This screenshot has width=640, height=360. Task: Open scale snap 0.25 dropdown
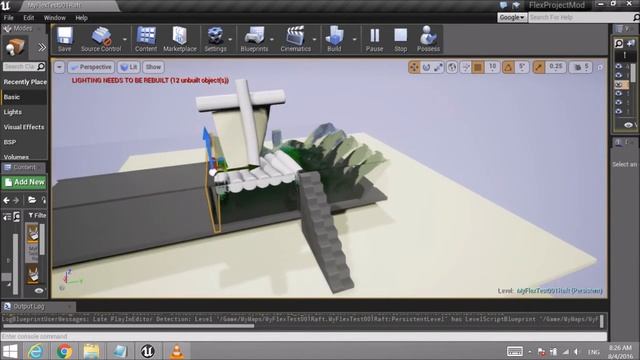pos(556,67)
